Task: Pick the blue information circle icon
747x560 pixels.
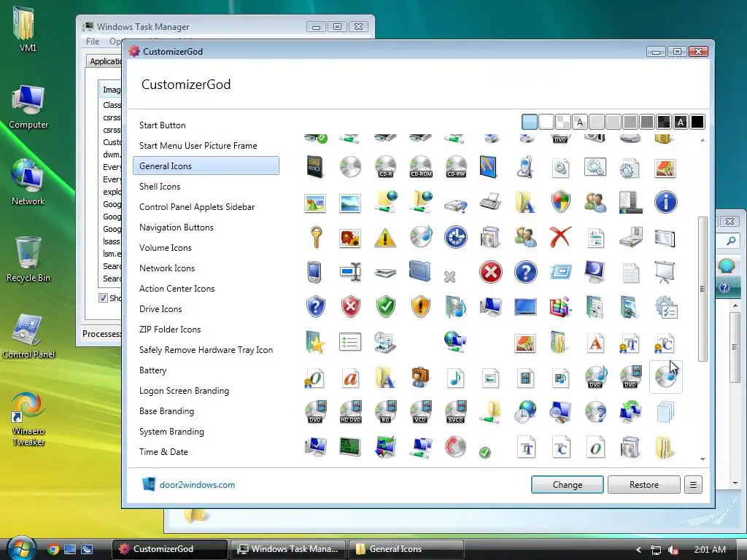Action: click(665, 202)
